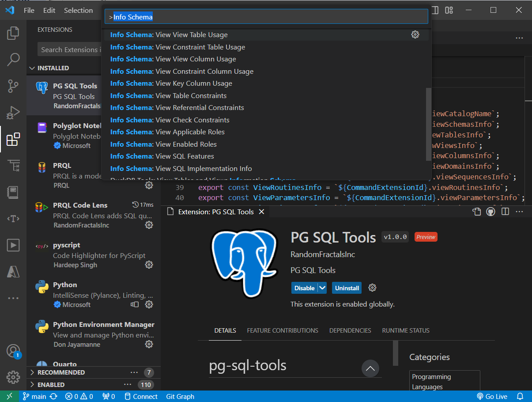Jump to top of extension details
This screenshot has width=532, height=402.
point(370,368)
